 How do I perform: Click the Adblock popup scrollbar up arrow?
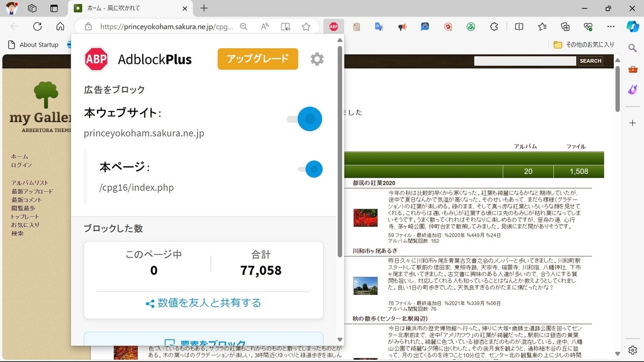[x=340, y=40]
